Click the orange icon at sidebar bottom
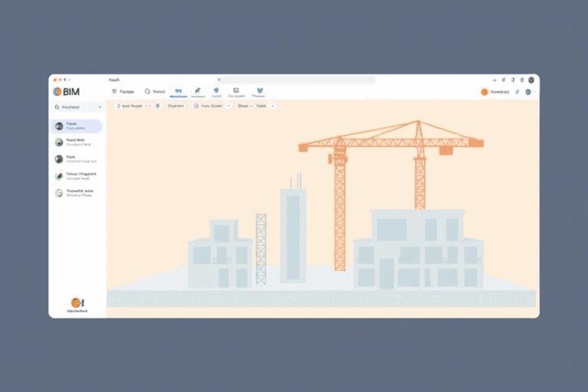This screenshot has width=588, height=392. point(77,303)
